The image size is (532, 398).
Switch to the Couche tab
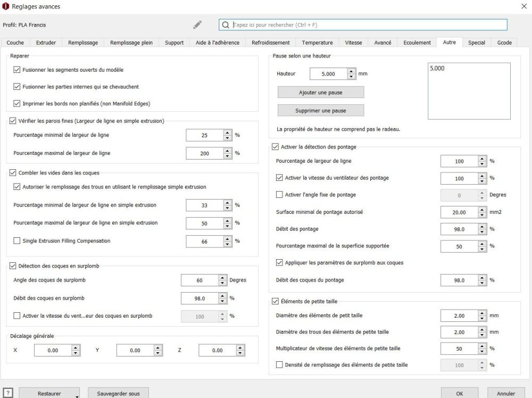[x=15, y=43]
